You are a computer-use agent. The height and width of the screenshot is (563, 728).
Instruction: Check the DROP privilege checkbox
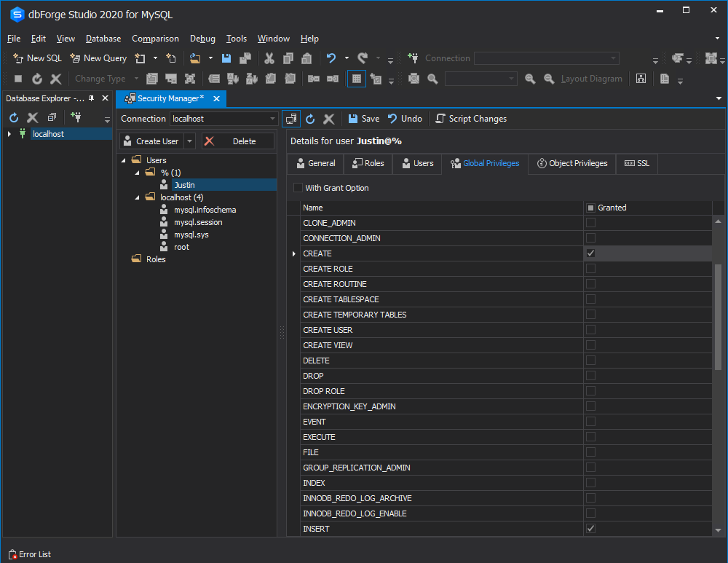(590, 375)
